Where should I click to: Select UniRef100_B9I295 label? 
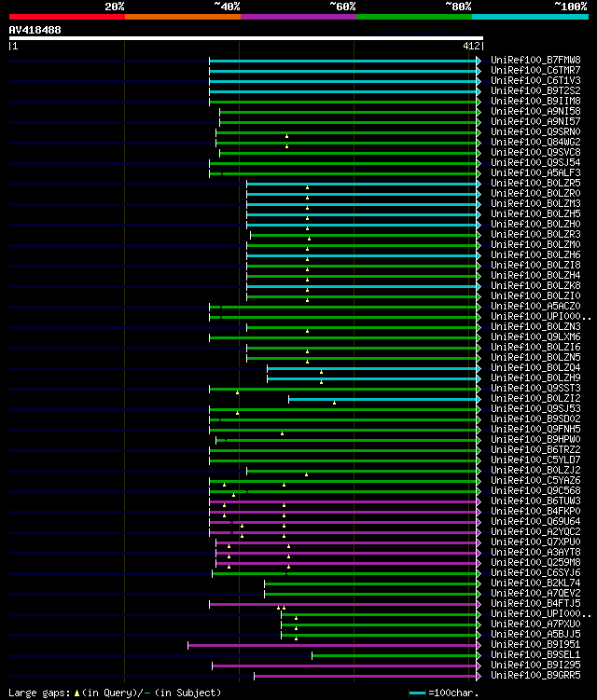(535, 666)
